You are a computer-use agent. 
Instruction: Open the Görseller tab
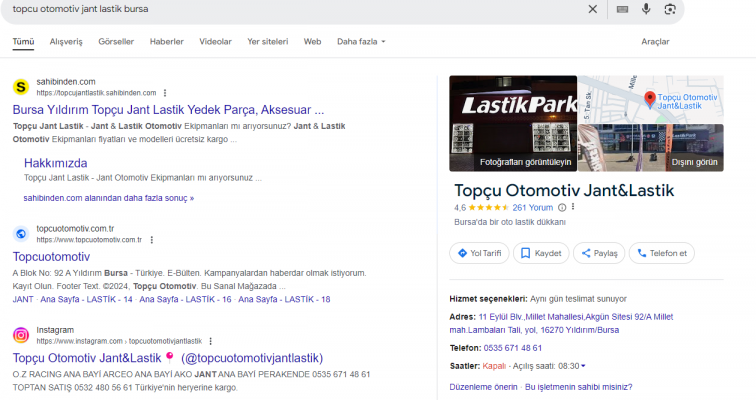pyautogui.click(x=116, y=41)
